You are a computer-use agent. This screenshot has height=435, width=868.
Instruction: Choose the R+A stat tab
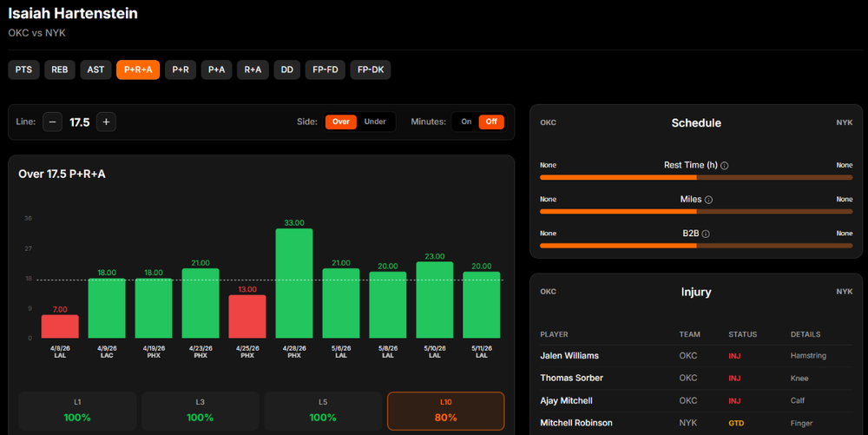point(253,69)
